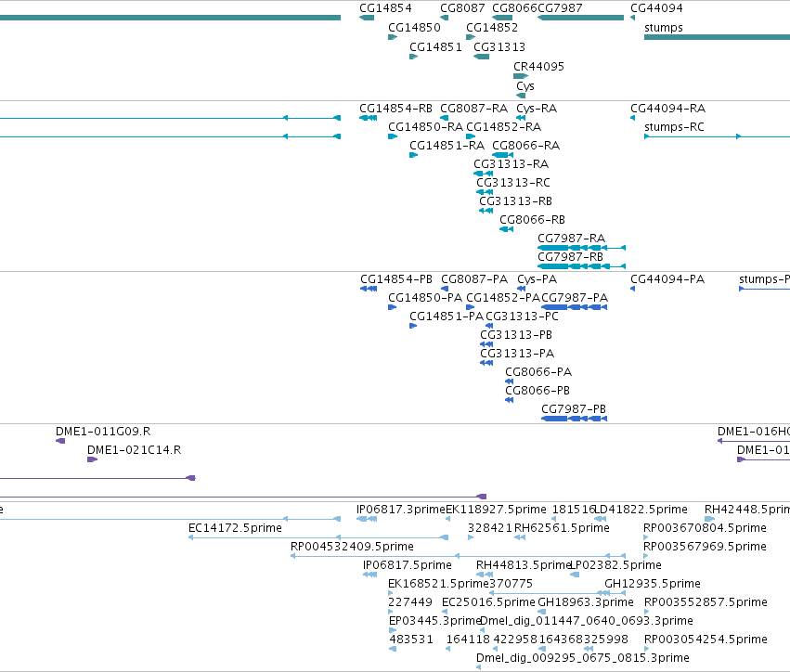Viewport: 790px width, 672px height.
Task: Click protein CG31313-PB
Action: pyautogui.click(x=516, y=335)
